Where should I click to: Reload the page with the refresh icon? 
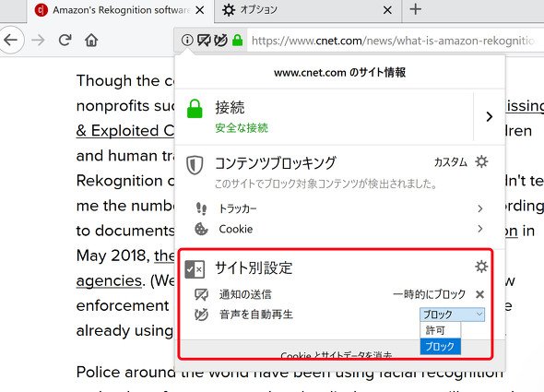point(65,41)
